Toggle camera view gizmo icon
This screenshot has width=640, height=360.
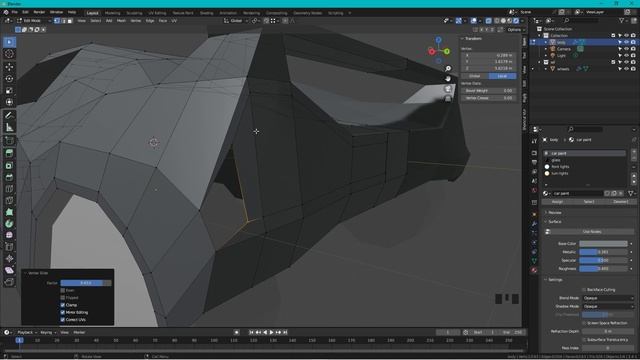(x=448, y=89)
